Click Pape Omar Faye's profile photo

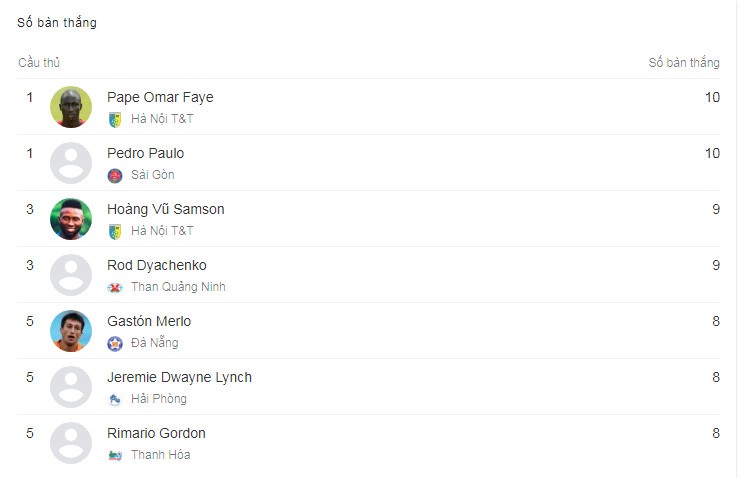click(x=71, y=107)
